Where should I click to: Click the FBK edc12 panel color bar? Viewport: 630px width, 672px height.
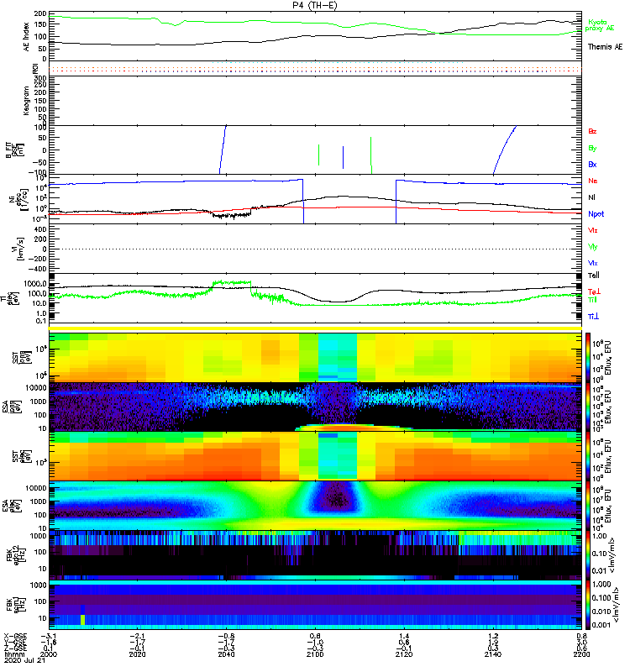588,555
